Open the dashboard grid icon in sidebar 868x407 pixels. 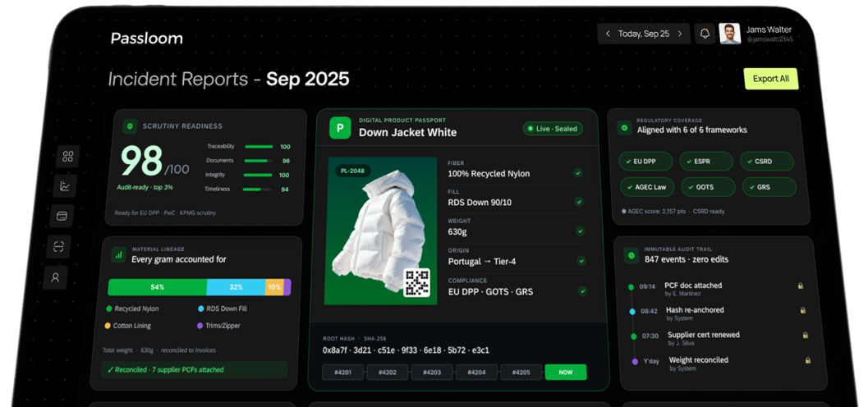click(x=67, y=156)
